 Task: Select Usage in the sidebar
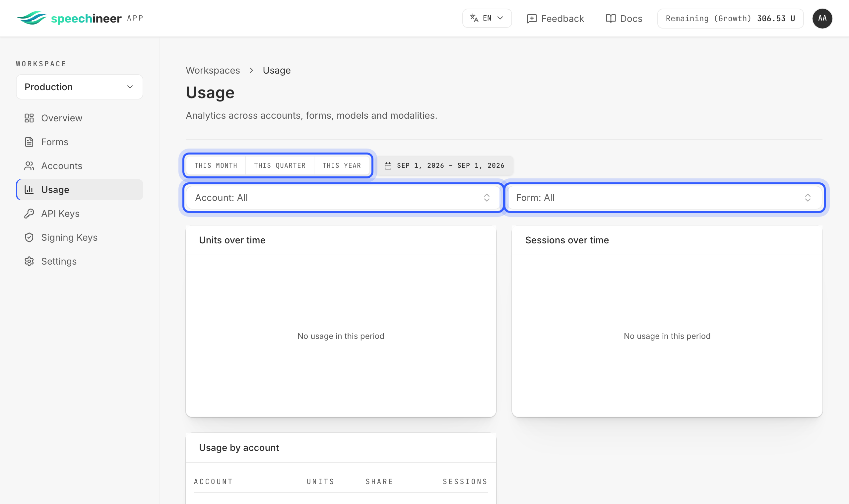coord(80,190)
